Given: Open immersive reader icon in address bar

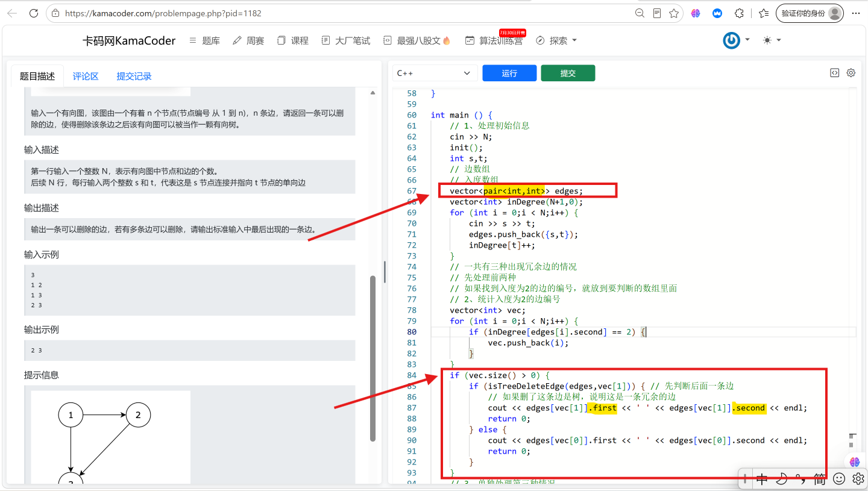Looking at the screenshot, I should coord(657,13).
